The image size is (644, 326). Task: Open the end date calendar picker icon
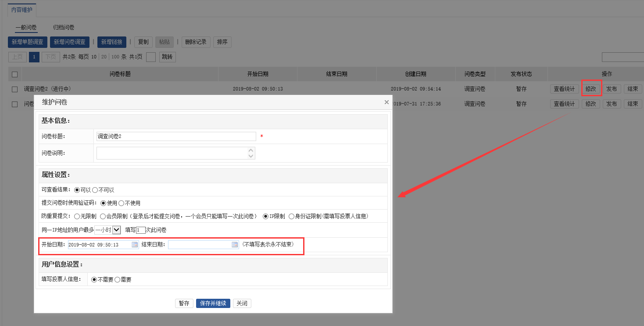[x=235, y=245]
